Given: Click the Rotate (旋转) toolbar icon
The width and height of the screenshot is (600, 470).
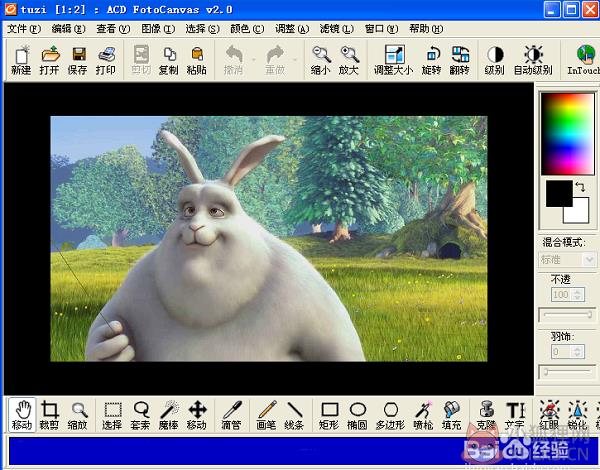Looking at the screenshot, I should coord(431,60).
